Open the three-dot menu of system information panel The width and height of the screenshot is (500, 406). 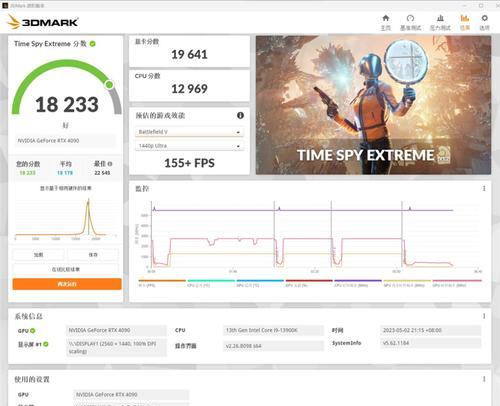click(484, 316)
